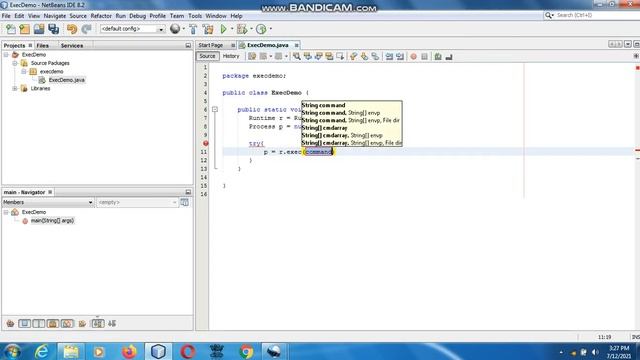Viewport: 640px width, 360px height.
Task: Open the File menu
Action: pyautogui.click(x=6, y=16)
